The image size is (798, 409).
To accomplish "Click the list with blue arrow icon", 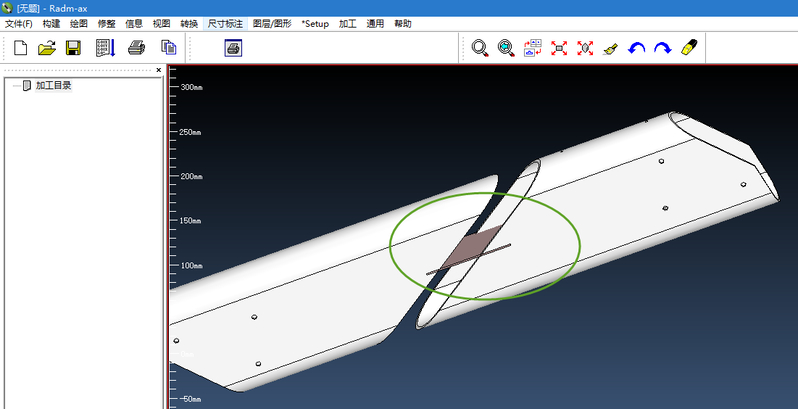I will click(105, 47).
